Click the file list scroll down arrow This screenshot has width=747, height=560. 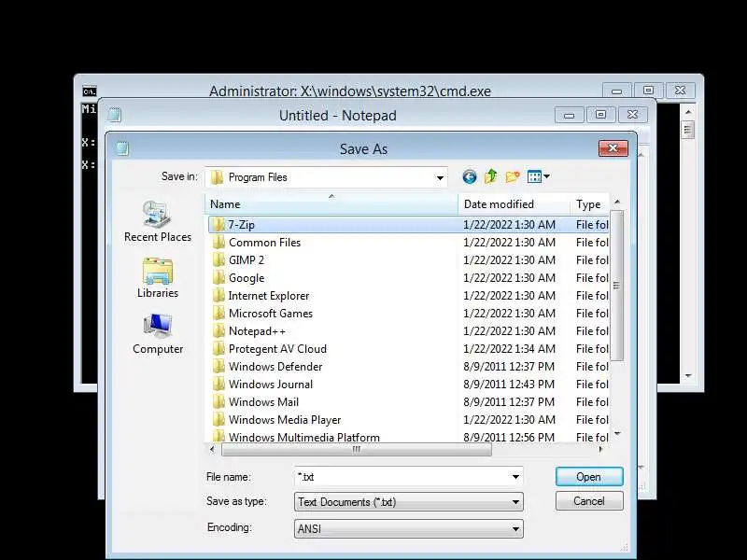(617, 433)
